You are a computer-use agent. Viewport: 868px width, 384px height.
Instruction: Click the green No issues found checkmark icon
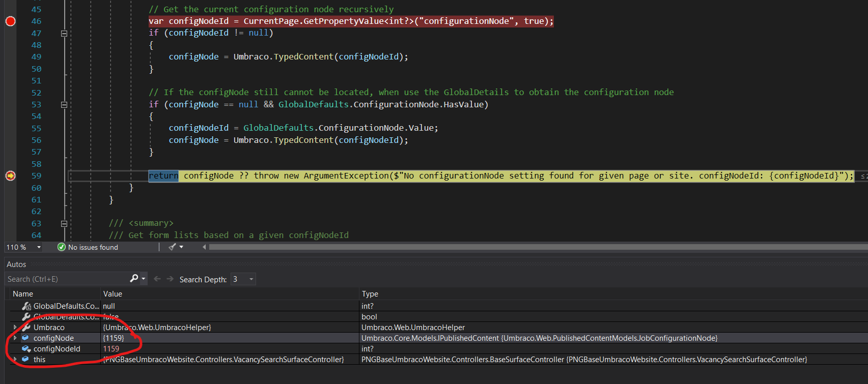[62, 247]
